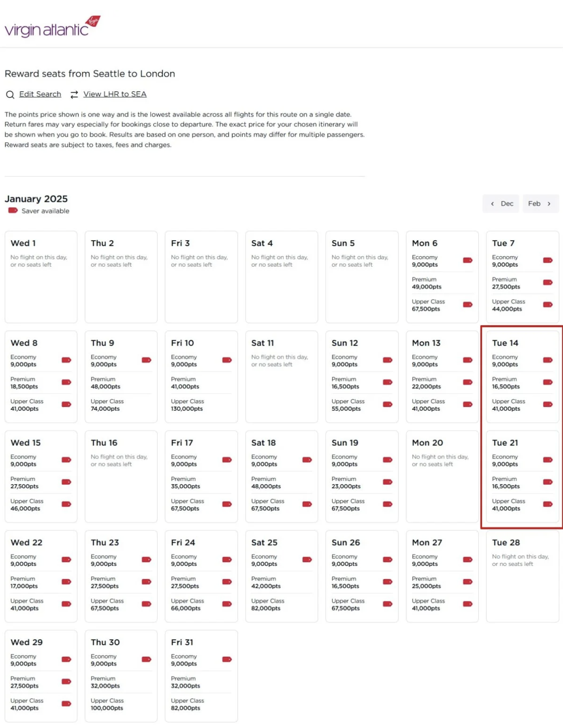Click the Economy saver tag on Fri 31

tap(227, 659)
